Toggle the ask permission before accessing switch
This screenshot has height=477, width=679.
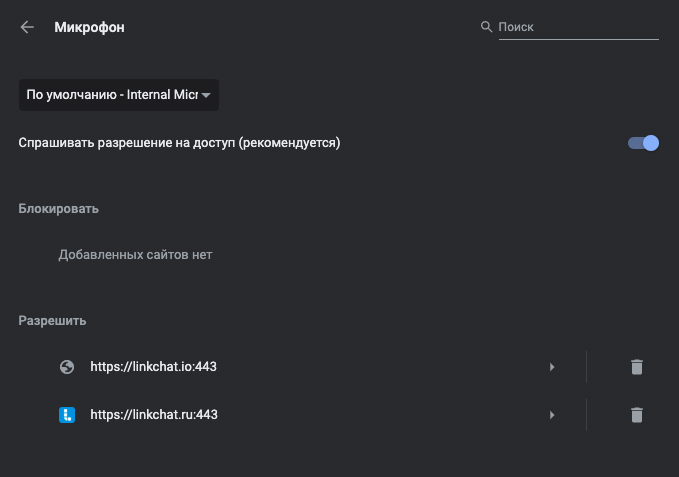(x=643, y=143)
